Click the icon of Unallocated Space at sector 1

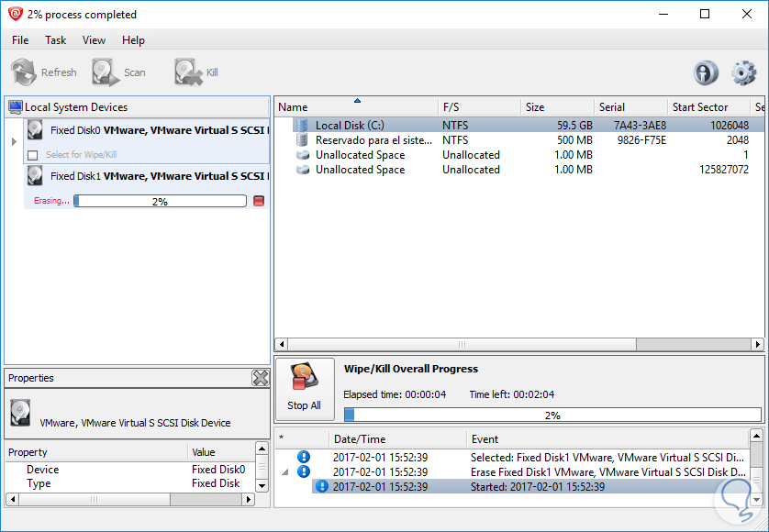coord(303,155)
